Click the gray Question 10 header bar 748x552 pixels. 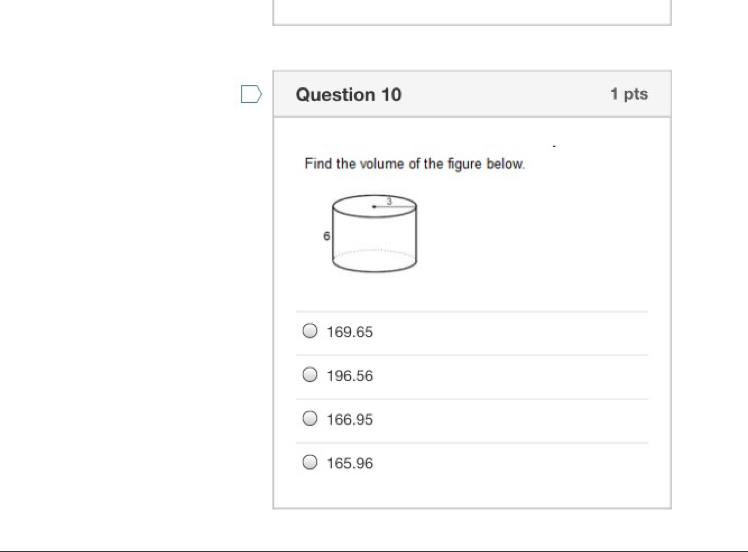(500, 95)
